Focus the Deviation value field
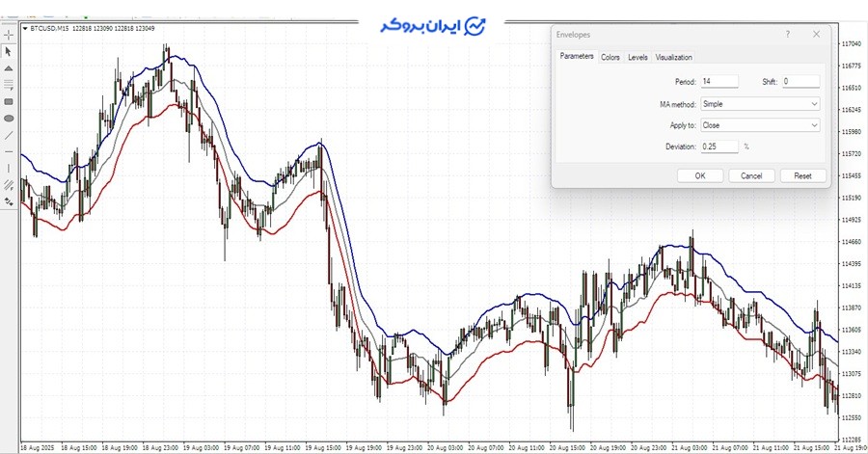This screenshot has width=868, height=454. point(719,147)
